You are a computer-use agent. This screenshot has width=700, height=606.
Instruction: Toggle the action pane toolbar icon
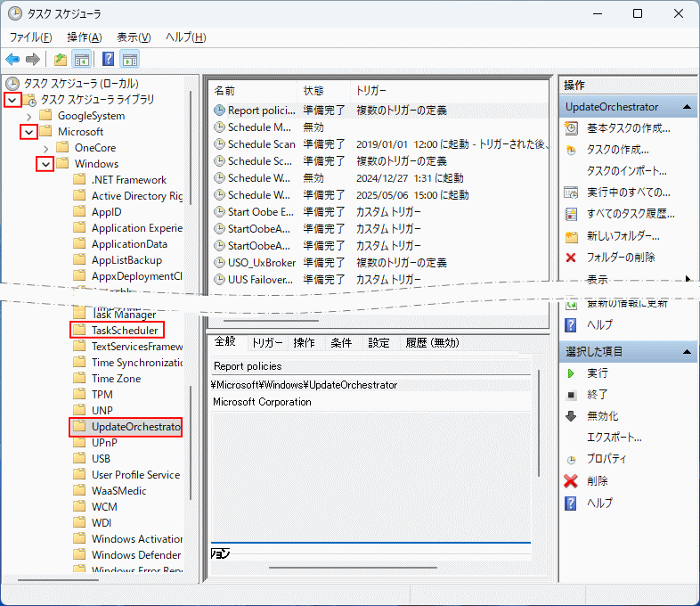[x=130, y=59]
